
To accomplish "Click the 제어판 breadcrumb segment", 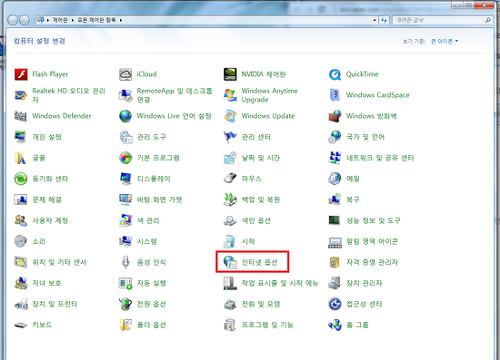I will coord(60,20).
